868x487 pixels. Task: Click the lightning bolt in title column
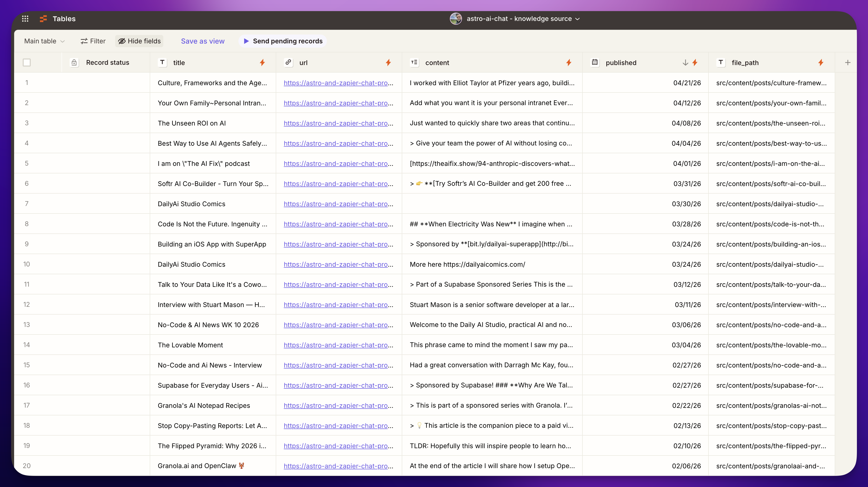262,63
